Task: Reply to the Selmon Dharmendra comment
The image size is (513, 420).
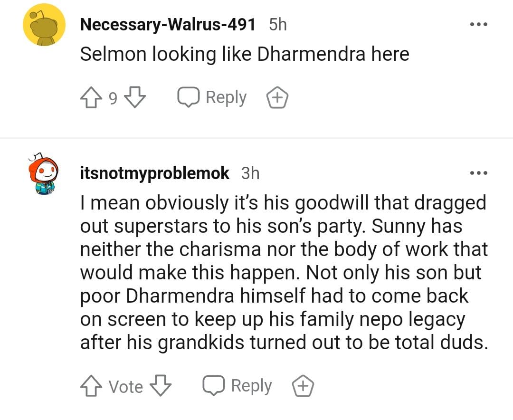Action: click(x=212, y=98)
